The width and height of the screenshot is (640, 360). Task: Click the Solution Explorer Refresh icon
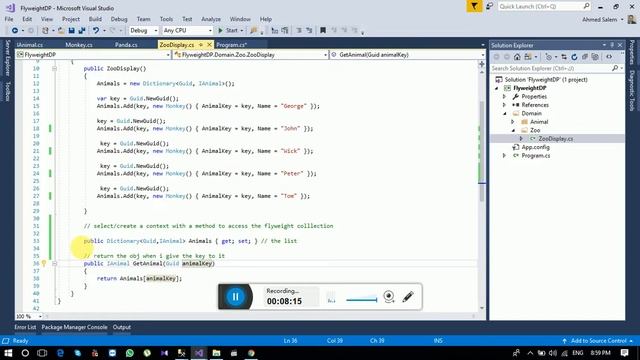click(x=574, y=57)
